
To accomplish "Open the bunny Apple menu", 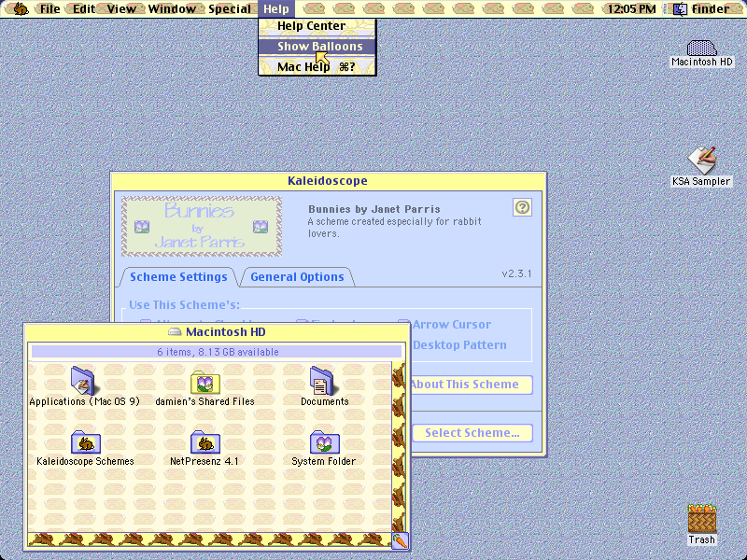I will (21, 8).
